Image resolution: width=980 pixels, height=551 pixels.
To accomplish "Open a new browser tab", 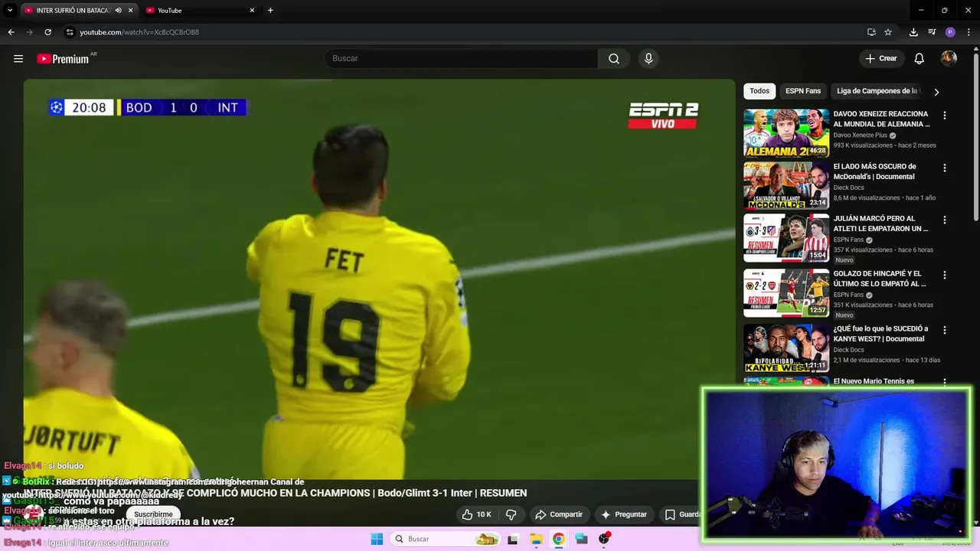I will point(270,11).
